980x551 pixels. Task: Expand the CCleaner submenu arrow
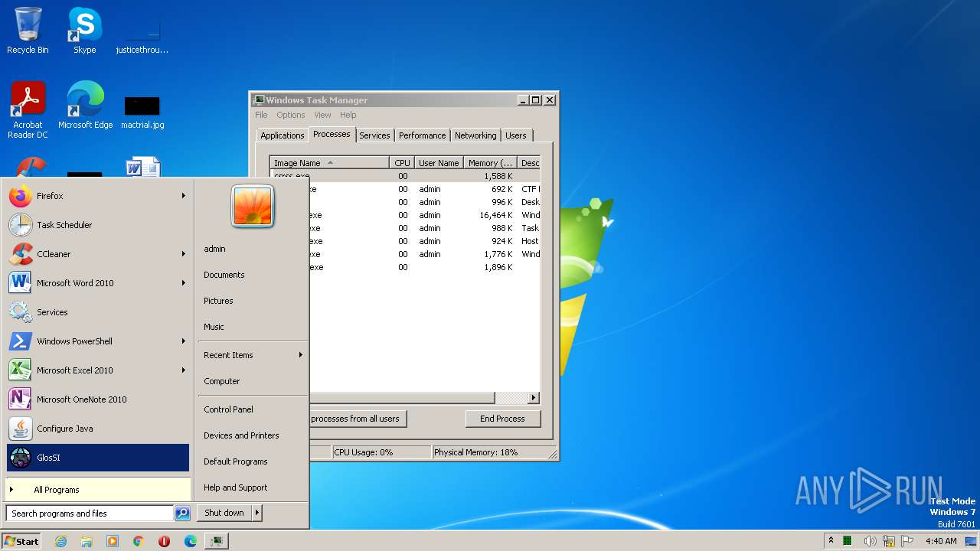(184, 254)
